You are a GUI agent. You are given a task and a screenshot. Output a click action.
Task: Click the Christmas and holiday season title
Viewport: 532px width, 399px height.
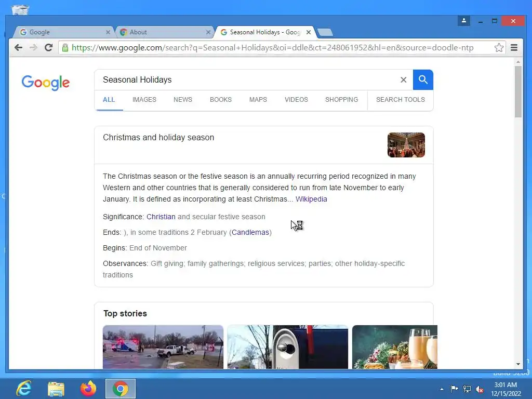pos(158,137)
